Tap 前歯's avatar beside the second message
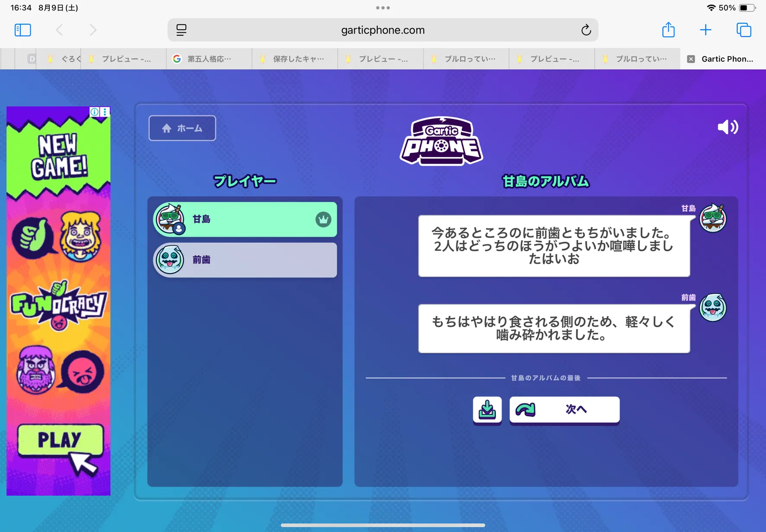Viewport: 766px width, 532px height. (x=712, y=307)
